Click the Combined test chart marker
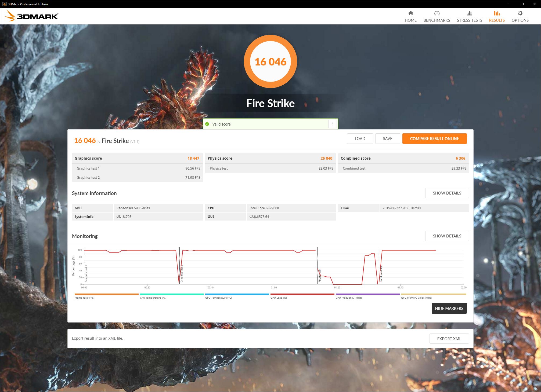 coord(381,274)
